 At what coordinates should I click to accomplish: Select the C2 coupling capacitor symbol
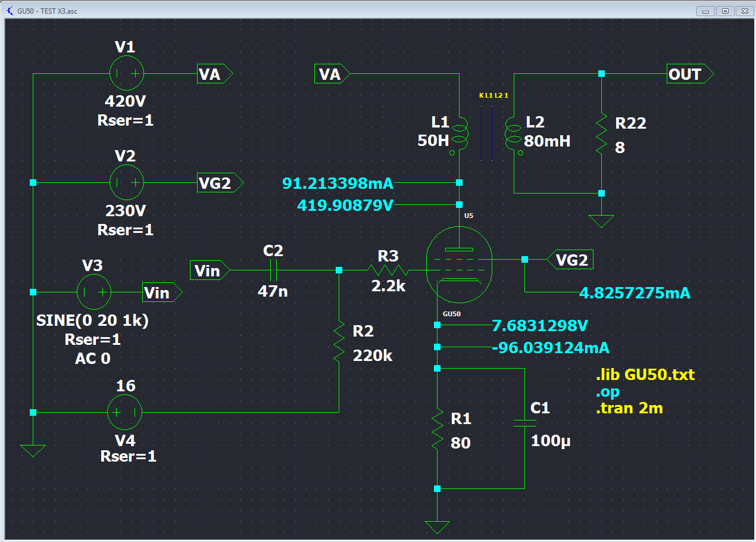[x=274, y=270]
